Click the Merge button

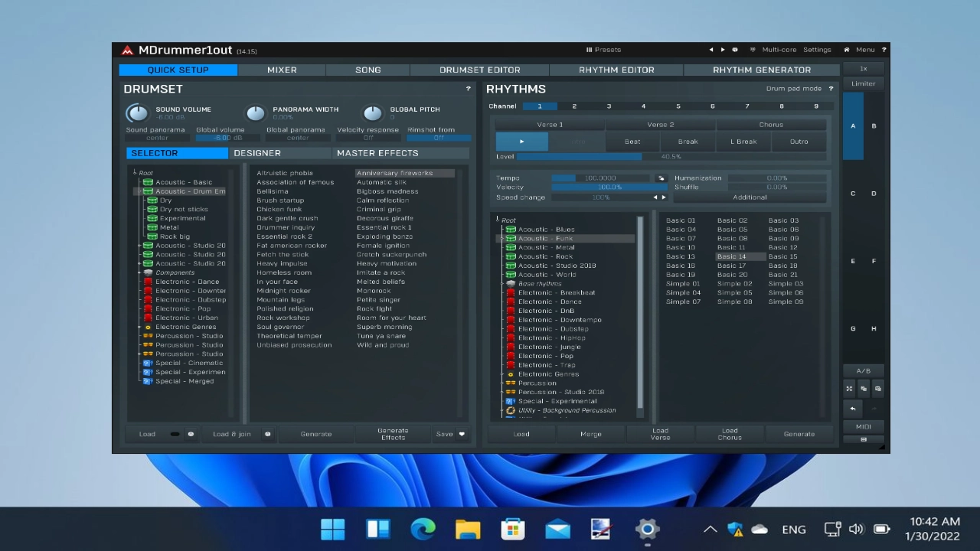pos(590,434)
